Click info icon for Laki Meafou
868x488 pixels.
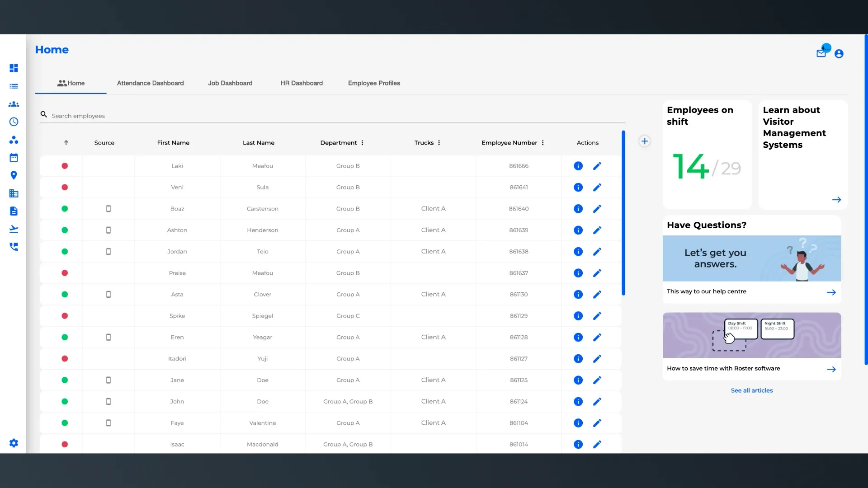578,166
